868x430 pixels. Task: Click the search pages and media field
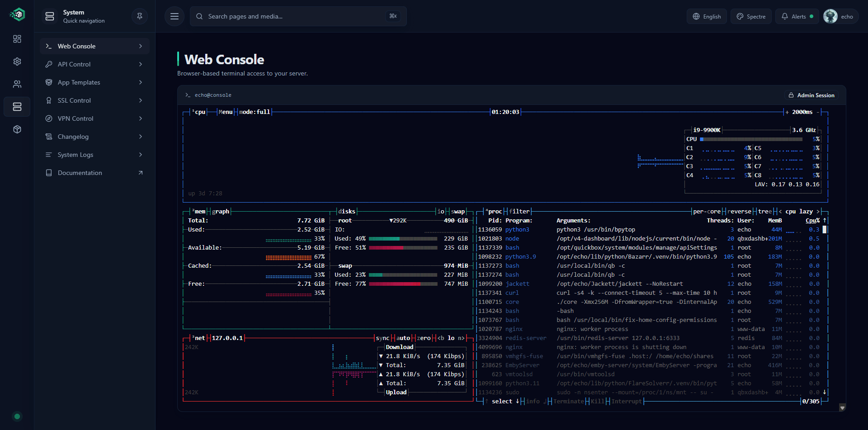coord(298,16)
